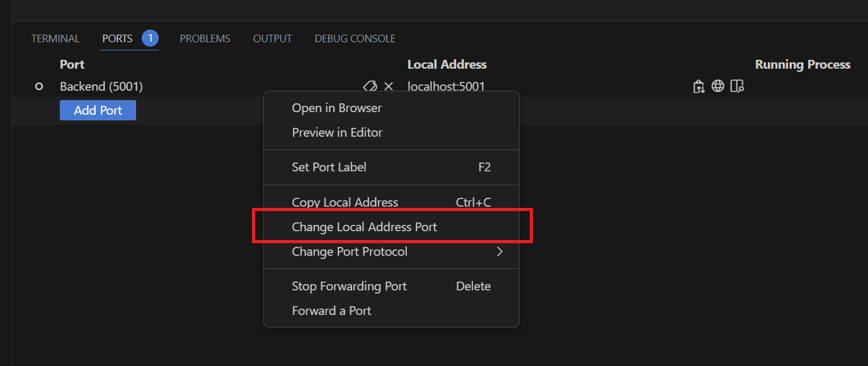
Task: Choose Open in Browser from the menu
Action: pos(336,108)
